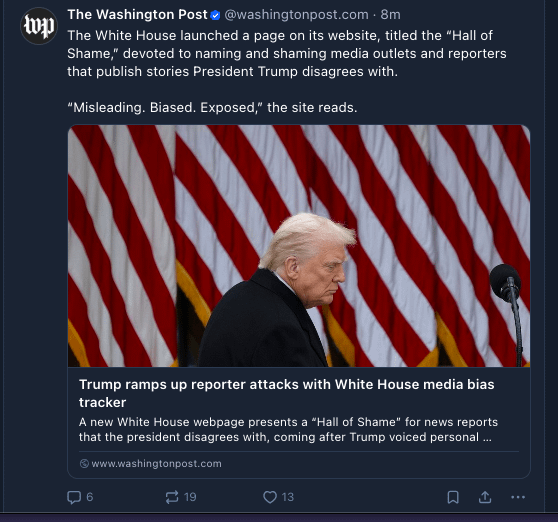Open The Washington Post display name
This screenshot has height=522, width=558.
pos(137,15)
